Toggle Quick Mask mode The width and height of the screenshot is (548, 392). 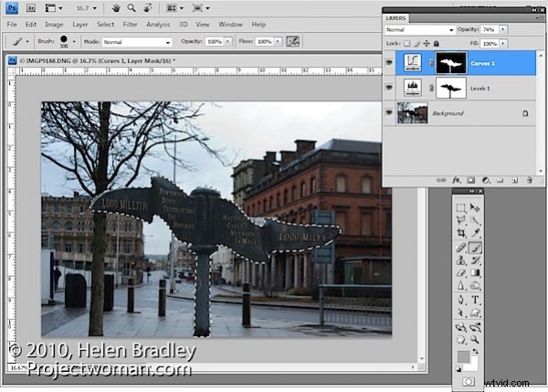point(469,382)
